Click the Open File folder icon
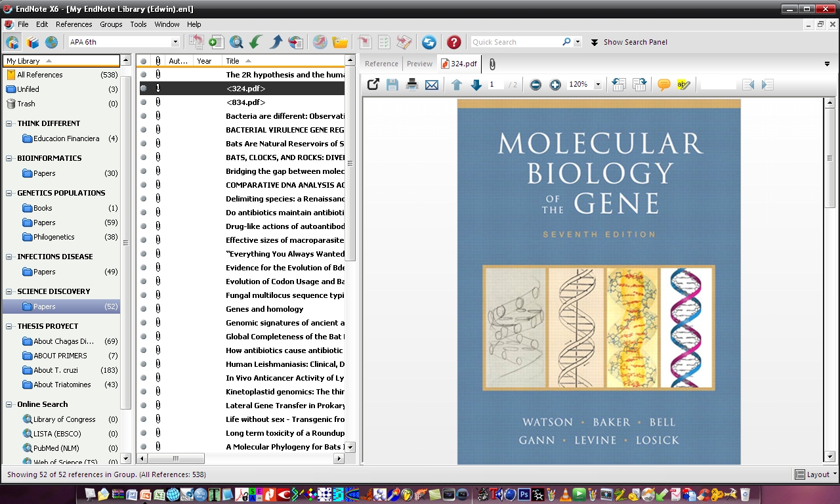This screenshot has width=840, height=504. tap(340, 42)
